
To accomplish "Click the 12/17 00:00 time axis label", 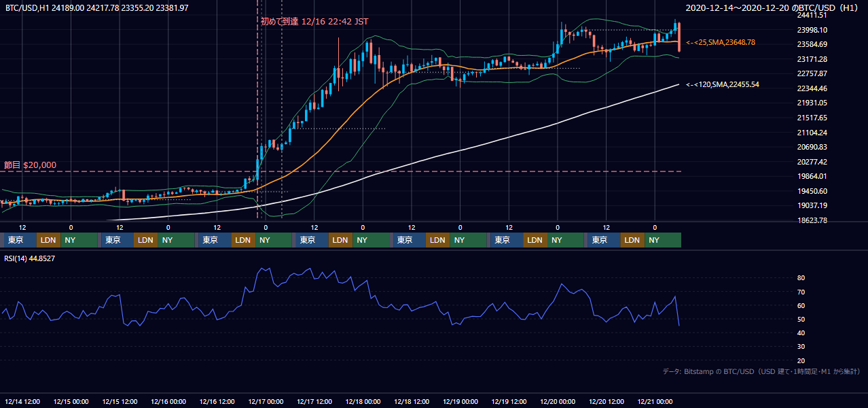I will (266, 402).
